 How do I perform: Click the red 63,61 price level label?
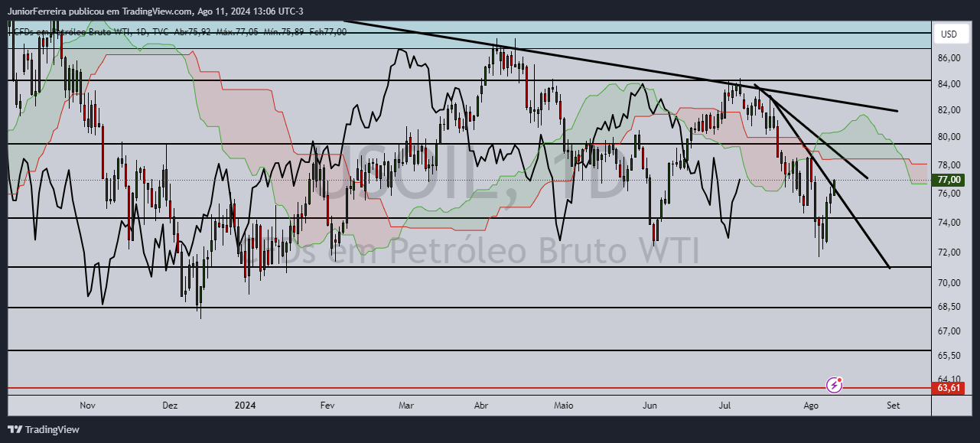pyautogui.click(x=949, y=388)
